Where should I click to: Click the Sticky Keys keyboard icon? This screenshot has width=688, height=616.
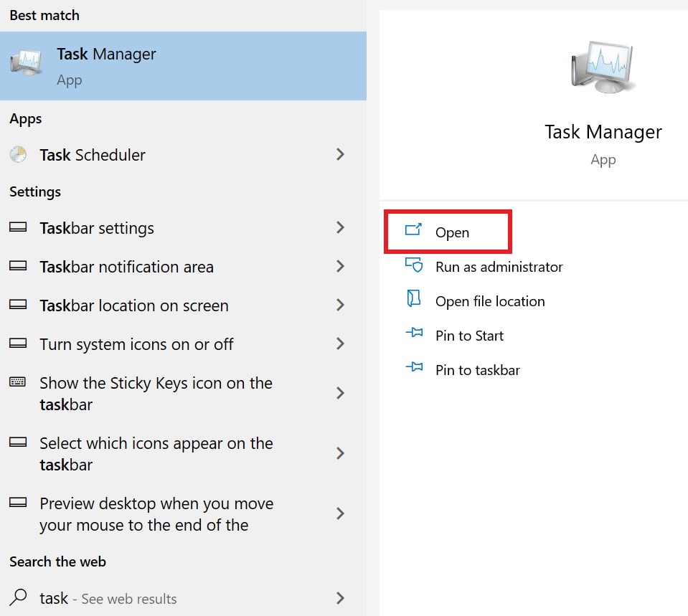18,382
